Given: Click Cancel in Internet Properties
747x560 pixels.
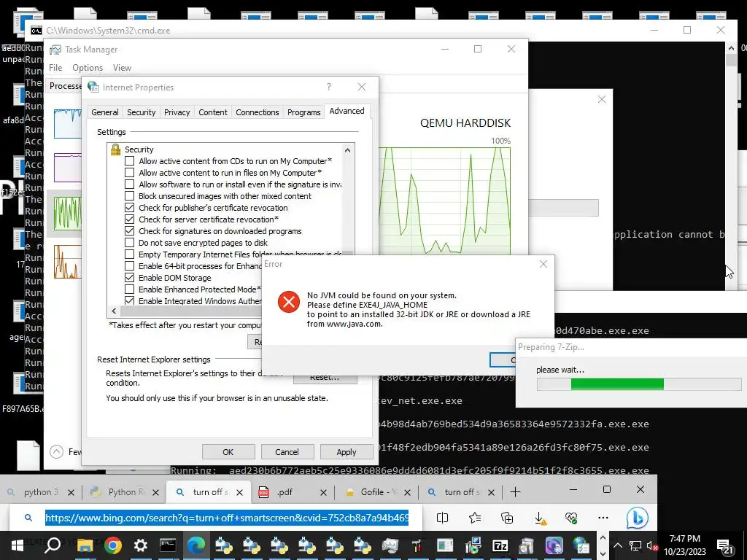Looking at the screenshot, I should click(x=287, y=452).
